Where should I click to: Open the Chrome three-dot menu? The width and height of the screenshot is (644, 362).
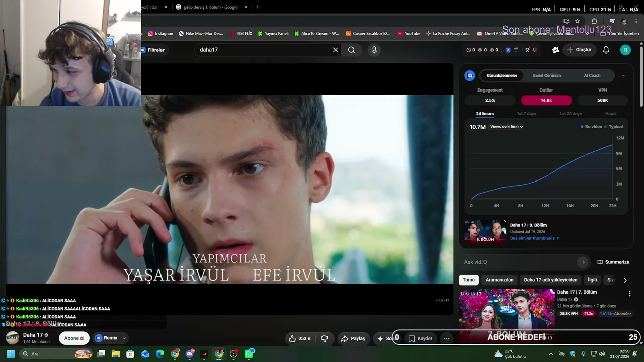[x=635, y=21]
